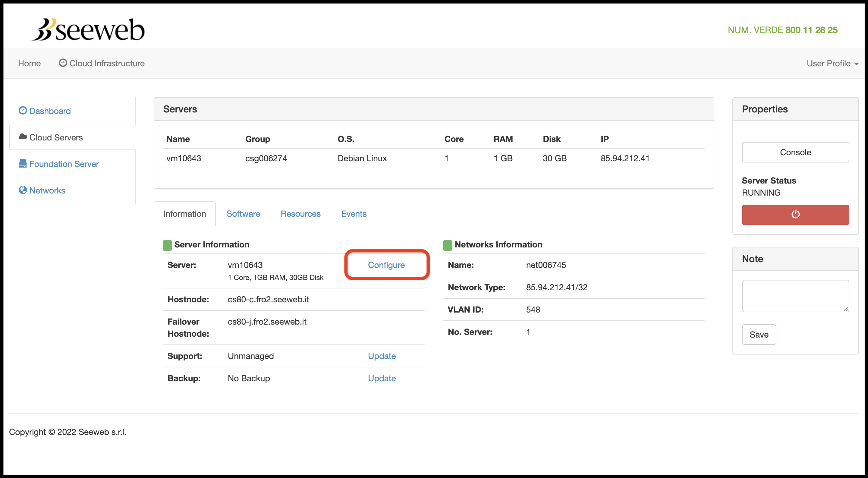The image size is (868, 478).
Task: Click the cloud icon beside Cloud Servers
Action: pos(23,137)
